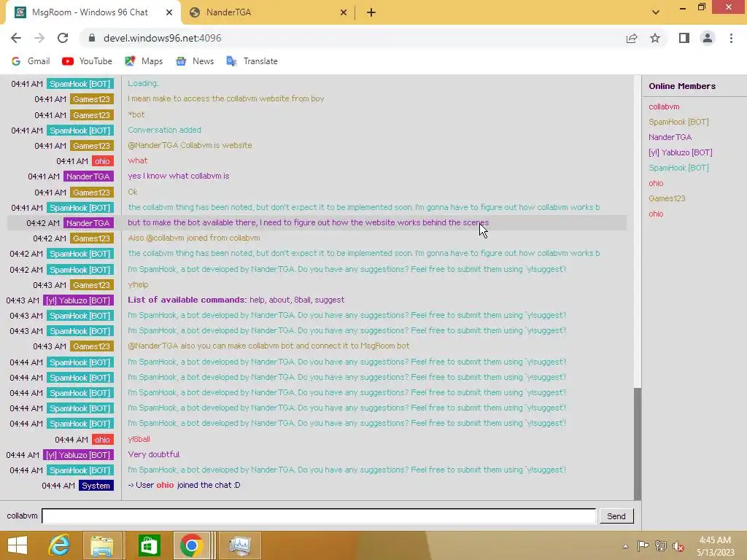The image size is (747, 560).
Task: Close the MsgRoom tab
Action: (x=169, y=12)
